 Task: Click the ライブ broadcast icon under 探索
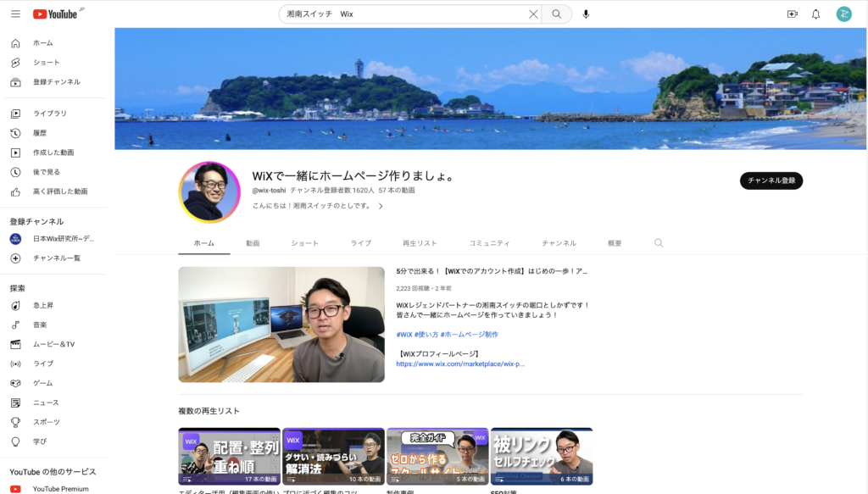coord(15,364)
